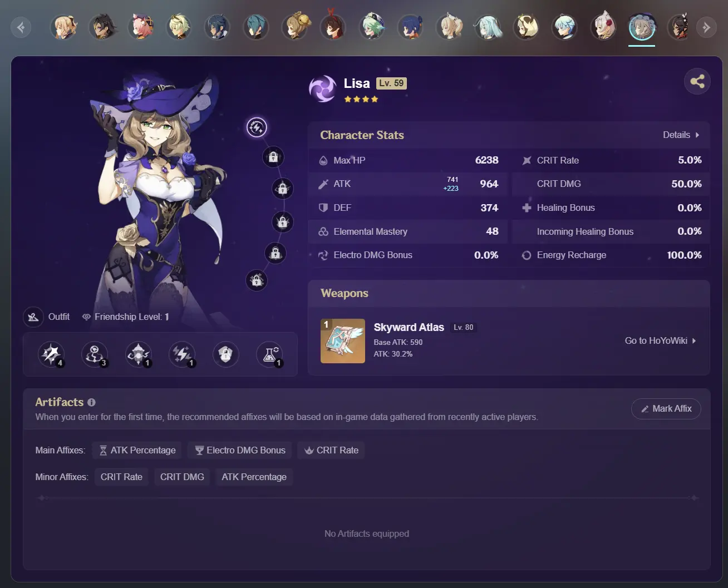This screenshot has width=728, height=588.
Task: Click the Base ATK: 590 text
Action: (398, 342)
